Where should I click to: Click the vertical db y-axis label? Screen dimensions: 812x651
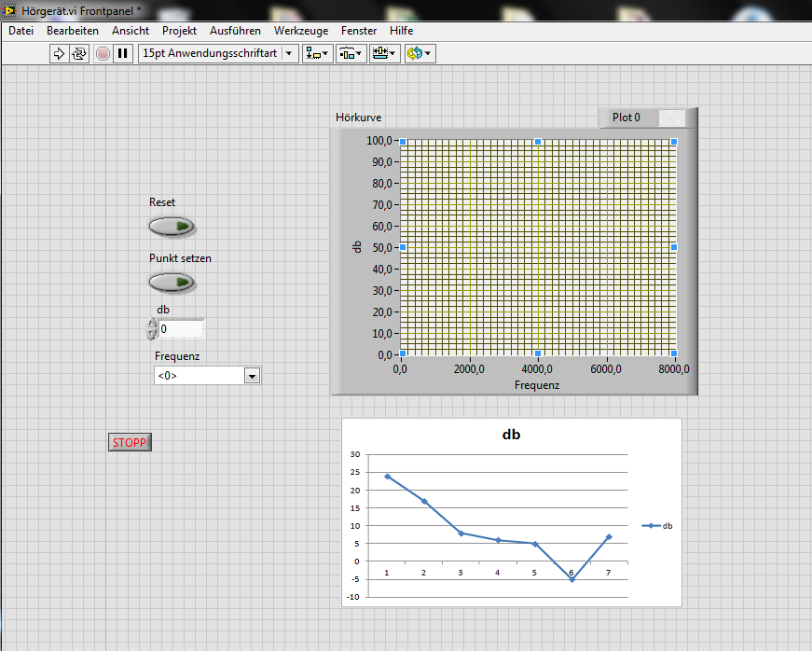[x=357, y=247]
